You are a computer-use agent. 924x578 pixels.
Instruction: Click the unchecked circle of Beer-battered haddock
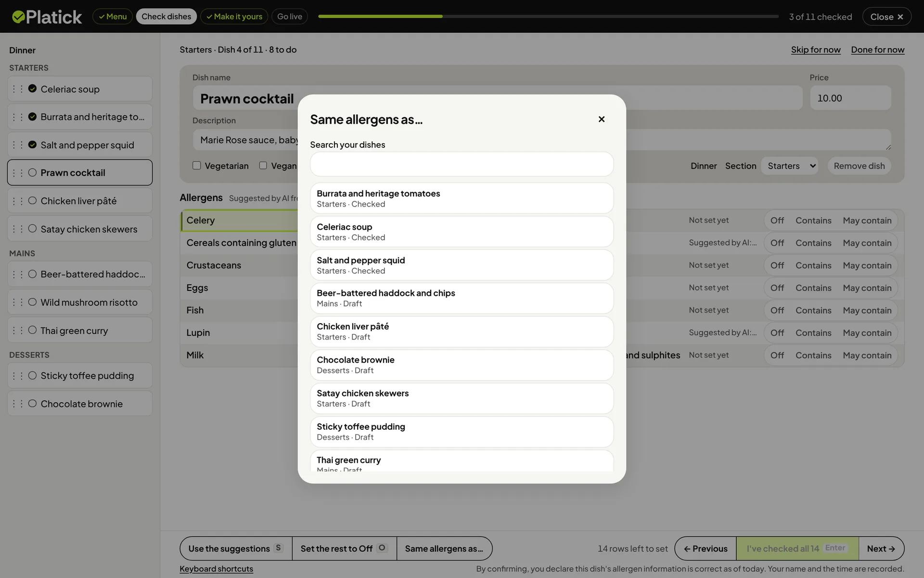32,274
